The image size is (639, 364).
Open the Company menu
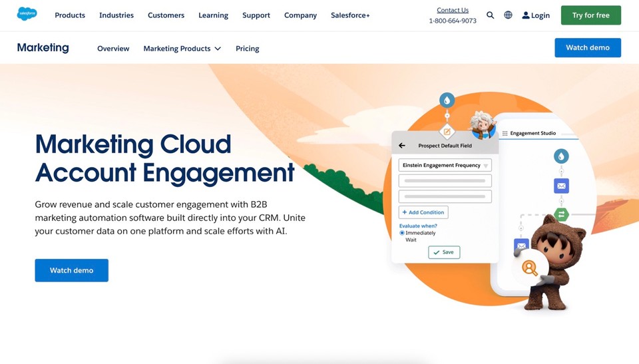click(300, 15)
